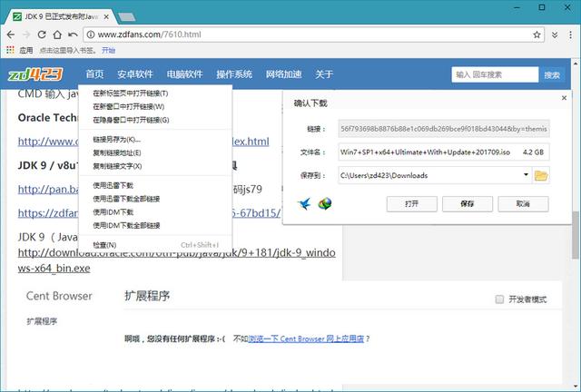Click the zd423 site logo
The width and height of the screenshot is (581, 392).
[x=35, y=74]
